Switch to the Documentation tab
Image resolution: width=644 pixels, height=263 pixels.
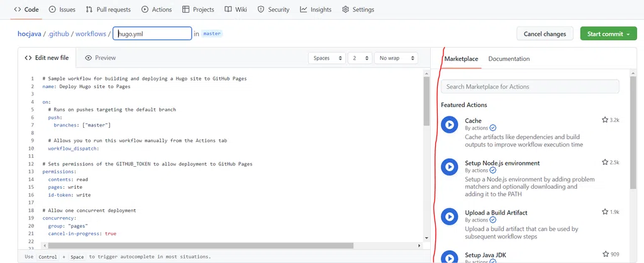(509, 59)
